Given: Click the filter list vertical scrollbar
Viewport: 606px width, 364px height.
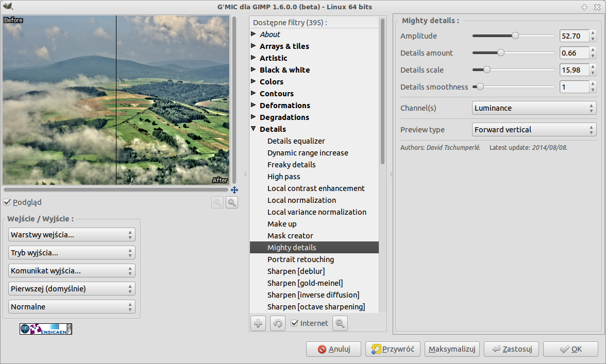Looking at the screenshot, I should pos(382,91).
